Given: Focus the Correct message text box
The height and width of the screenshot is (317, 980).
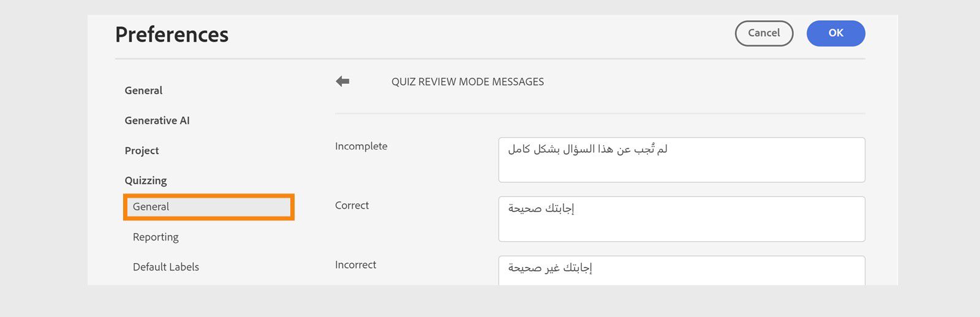Looking at the screenshot, I should (x=681, y=219).
